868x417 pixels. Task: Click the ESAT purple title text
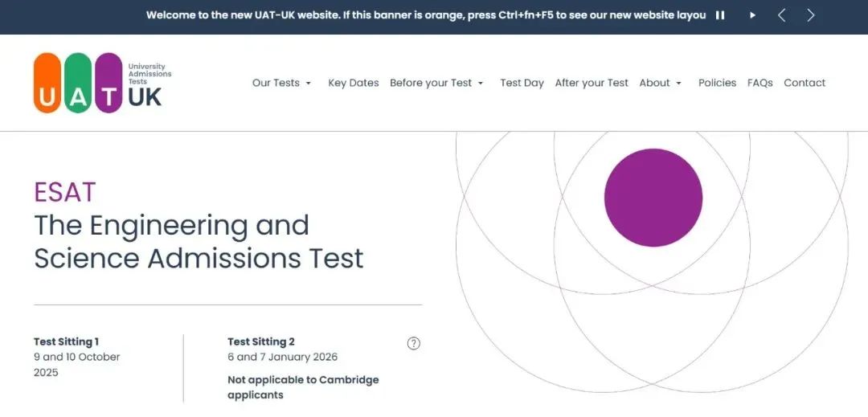point(65,193)
